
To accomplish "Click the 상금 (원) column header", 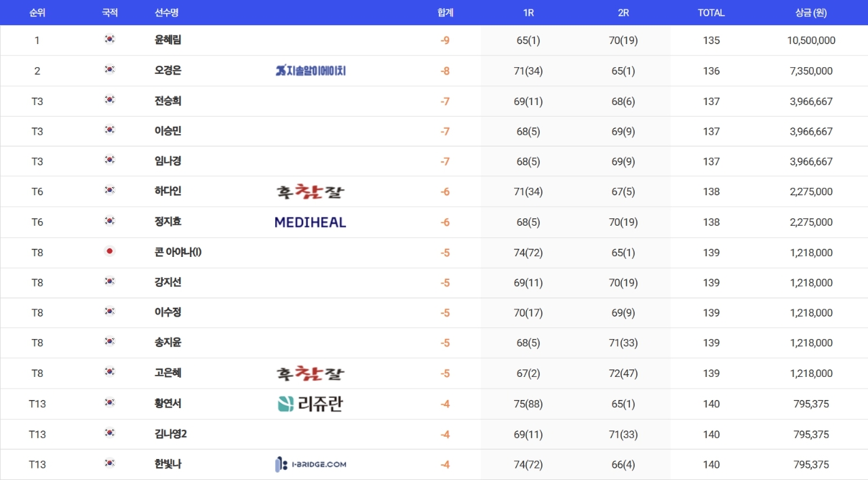I will pos(811,13).
